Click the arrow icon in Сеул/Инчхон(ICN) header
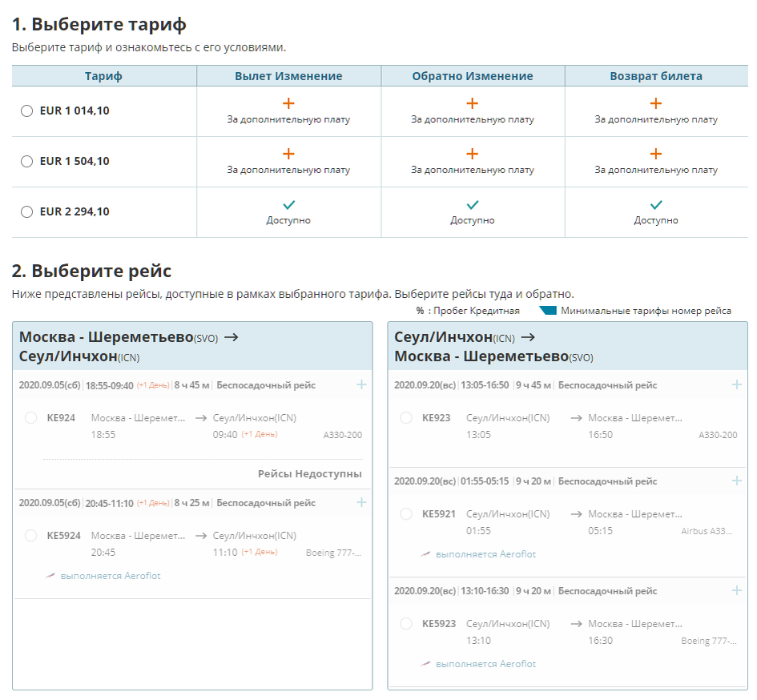757x700 pixels. tap(528, 337)
